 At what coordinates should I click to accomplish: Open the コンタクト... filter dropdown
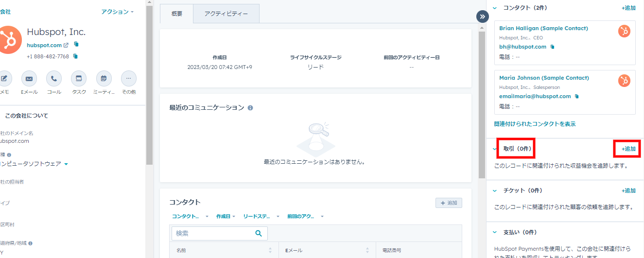click(190, 216)
